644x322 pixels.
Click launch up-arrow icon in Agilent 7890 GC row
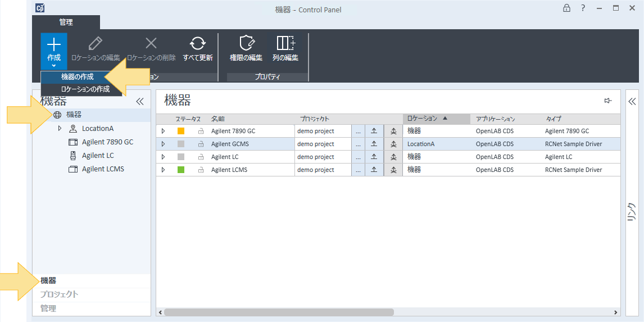coord(374,131)
